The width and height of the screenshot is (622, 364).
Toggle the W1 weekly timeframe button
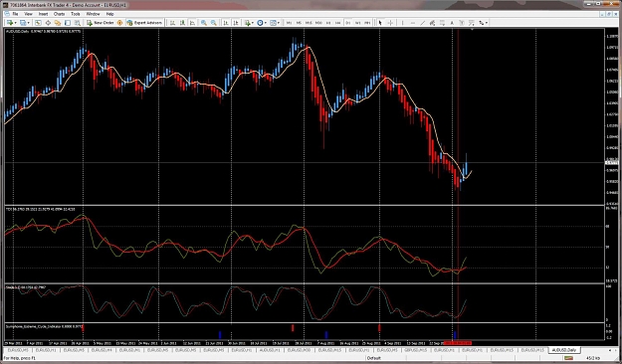click(358, 23)
